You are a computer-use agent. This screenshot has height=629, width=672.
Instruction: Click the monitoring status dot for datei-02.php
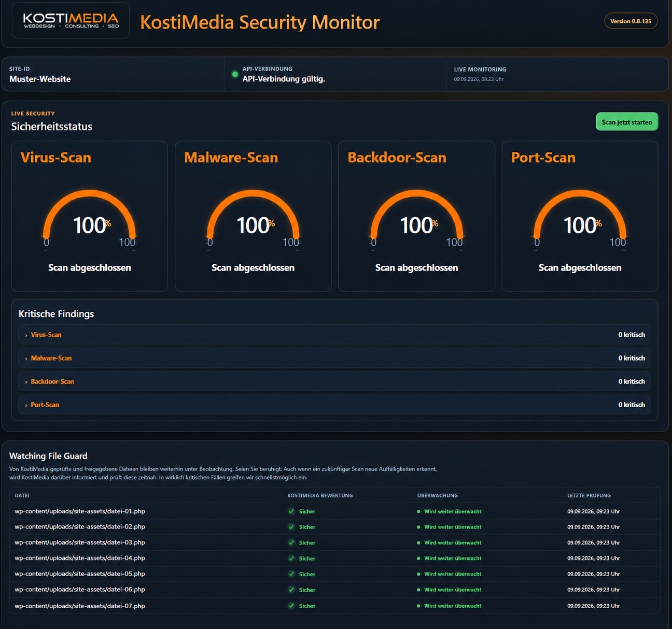tap(418, 527)
